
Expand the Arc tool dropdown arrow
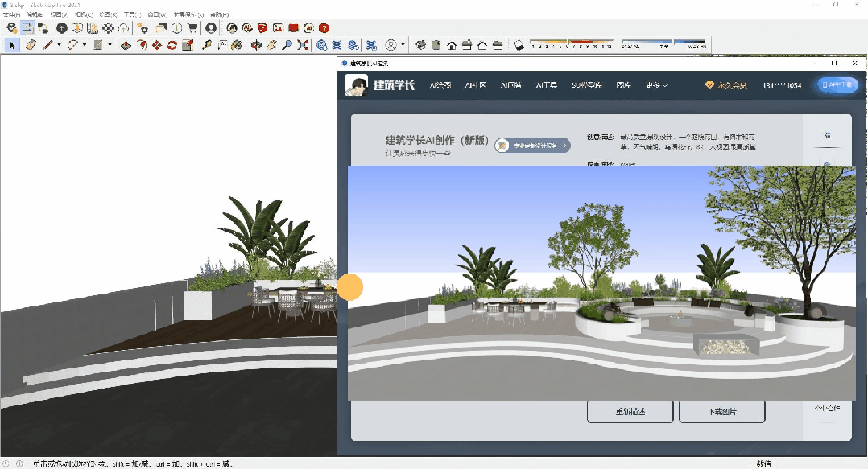tap(84, 44)
